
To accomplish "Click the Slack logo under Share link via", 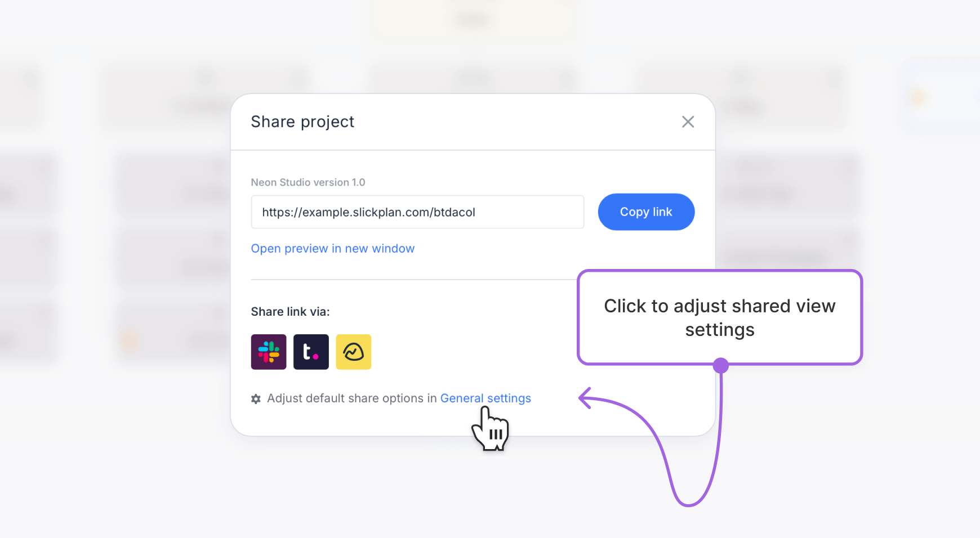I will click(x=269, y=352).
